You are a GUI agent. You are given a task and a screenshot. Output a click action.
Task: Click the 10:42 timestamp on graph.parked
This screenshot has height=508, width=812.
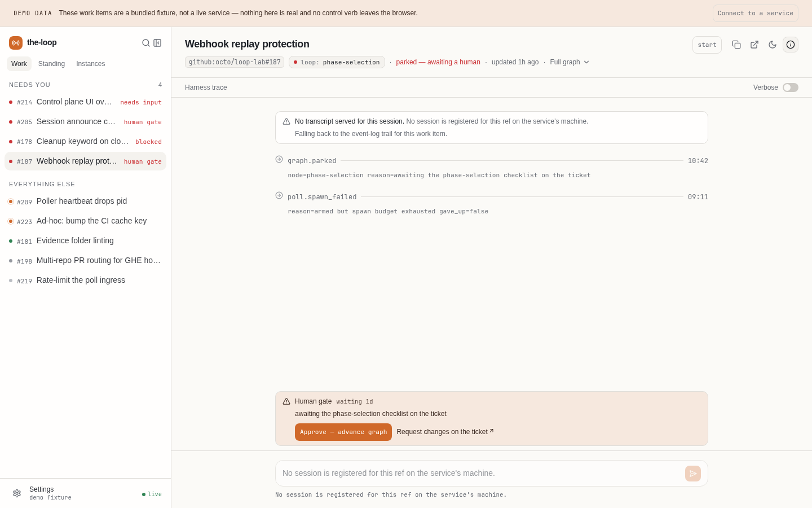pos(698,161)
